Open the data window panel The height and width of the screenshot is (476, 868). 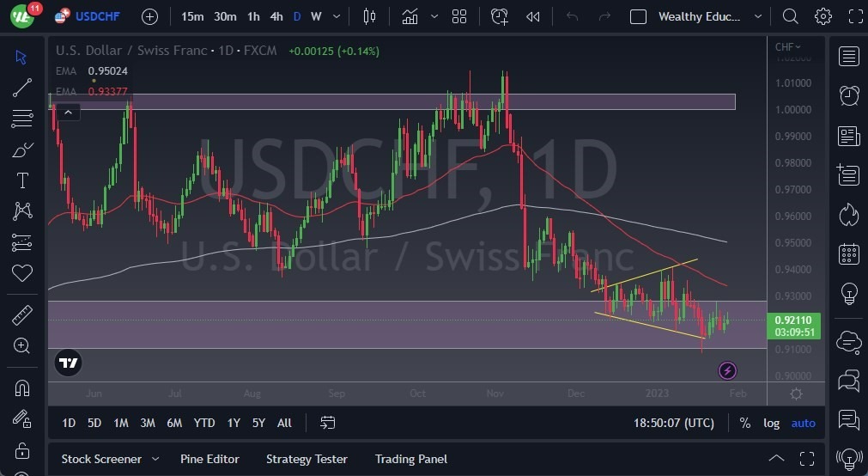point(848,175)
